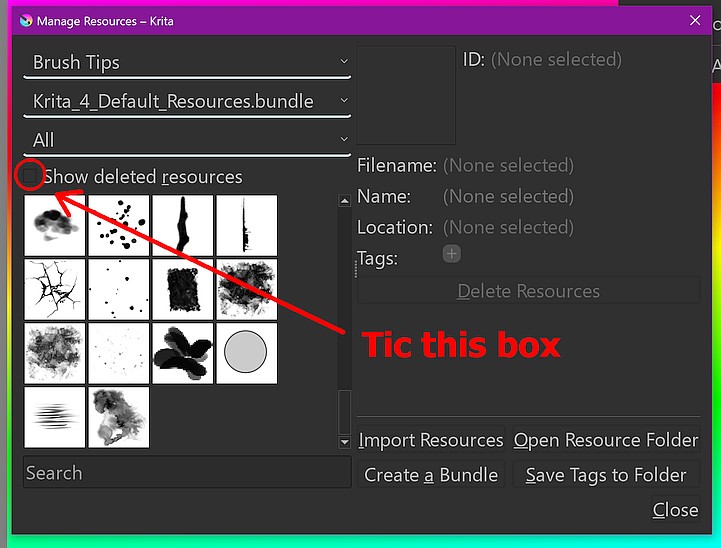Image resolution: width=721 pixels, height=548 pixels.
Task: Click the Name (None selected) value
Action: (x=508, y=196)
